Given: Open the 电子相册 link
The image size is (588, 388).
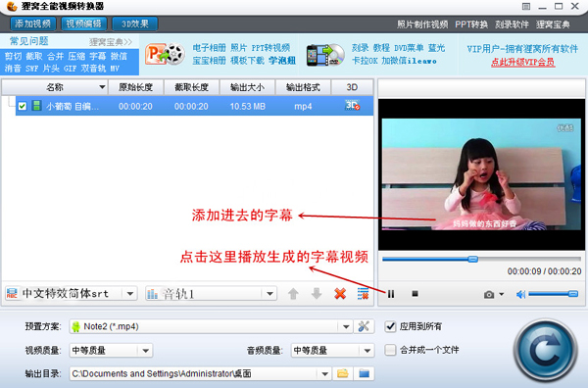Looking at the screenshot, I should point(210,48).
